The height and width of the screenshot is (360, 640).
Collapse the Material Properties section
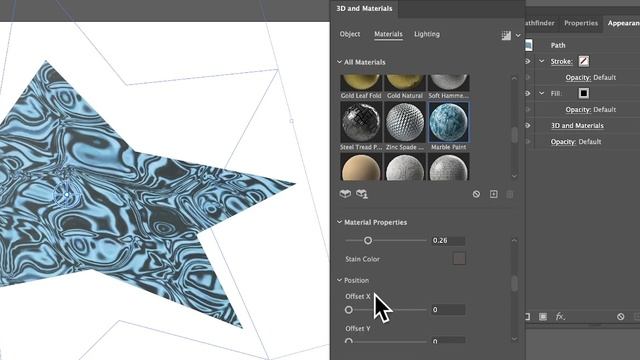[339, 222]
